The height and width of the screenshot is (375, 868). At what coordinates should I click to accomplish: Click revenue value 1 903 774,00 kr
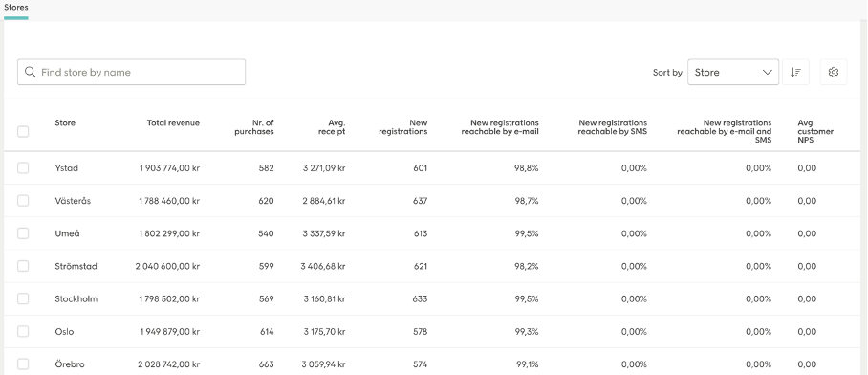pyautogui.click(x=169, y=167)
